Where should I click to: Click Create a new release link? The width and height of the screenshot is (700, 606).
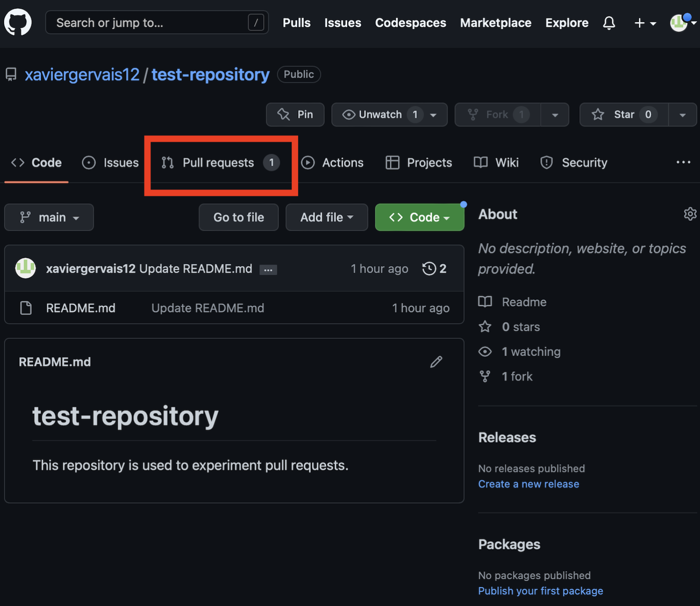point(528,484)
